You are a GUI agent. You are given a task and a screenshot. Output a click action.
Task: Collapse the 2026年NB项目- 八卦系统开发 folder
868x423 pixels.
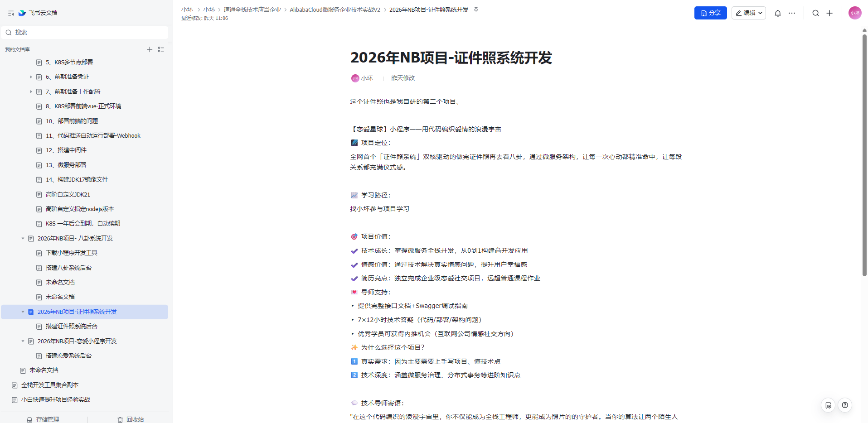tap(23, 238)
